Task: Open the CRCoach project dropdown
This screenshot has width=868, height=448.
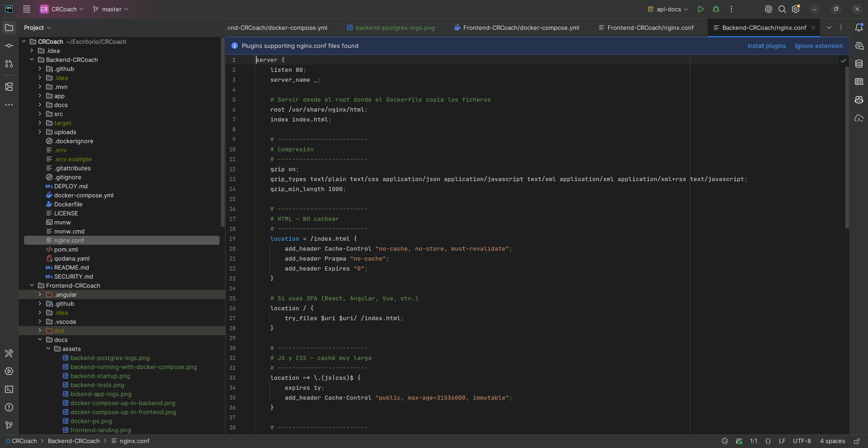Action: click(62, 9)
